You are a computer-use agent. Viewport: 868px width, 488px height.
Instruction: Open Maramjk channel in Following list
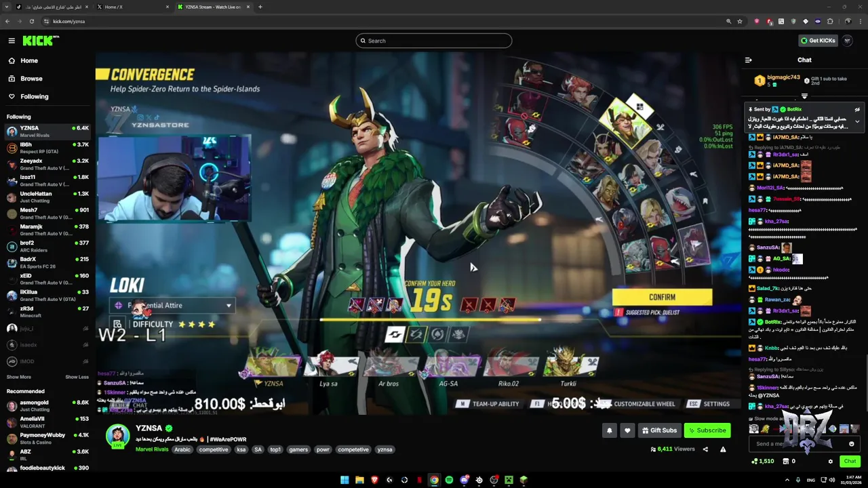[x=47, y=230]
